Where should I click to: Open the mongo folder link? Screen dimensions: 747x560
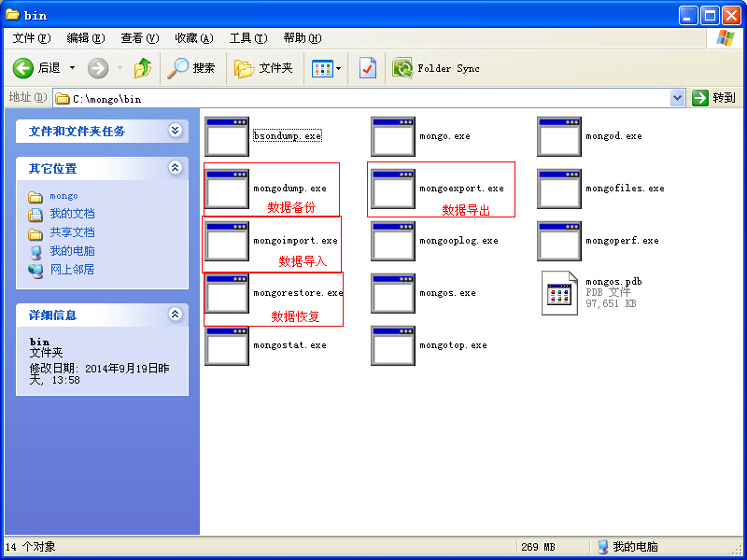[63, 196]
